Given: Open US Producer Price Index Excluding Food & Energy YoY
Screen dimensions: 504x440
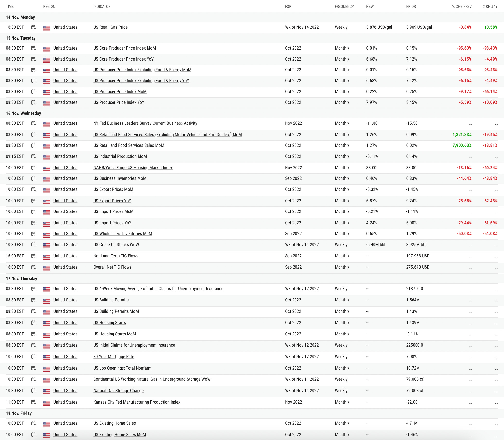Looking at the screenshot, I should pos(141,81).
